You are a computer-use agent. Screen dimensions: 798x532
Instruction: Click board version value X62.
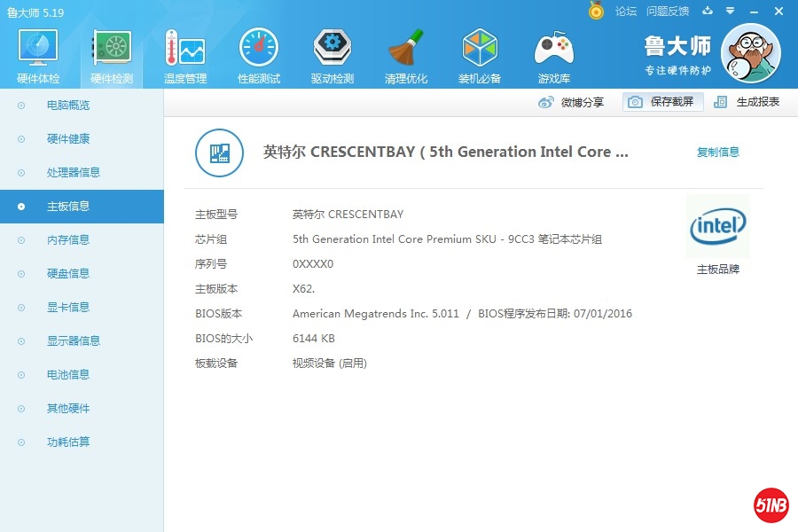coord(304,289)
